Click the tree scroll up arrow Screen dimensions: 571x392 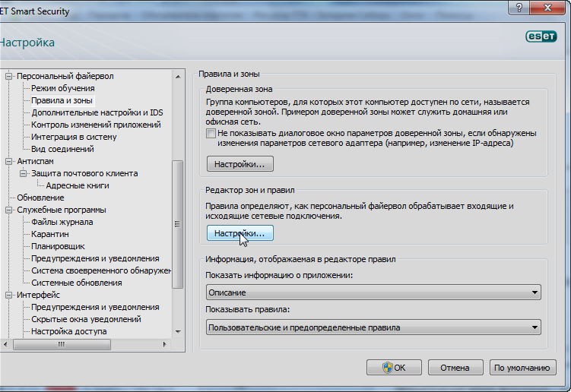[178, 77]
